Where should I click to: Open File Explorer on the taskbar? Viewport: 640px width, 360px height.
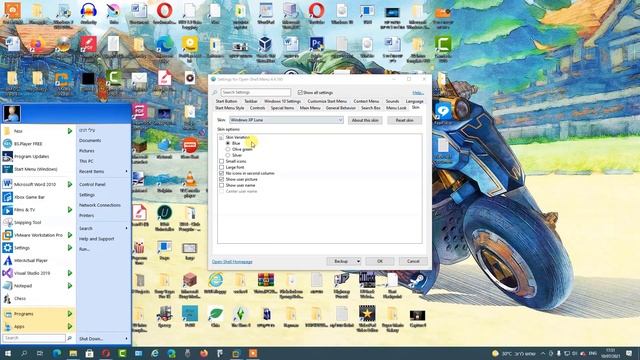(x=73, y=353)
